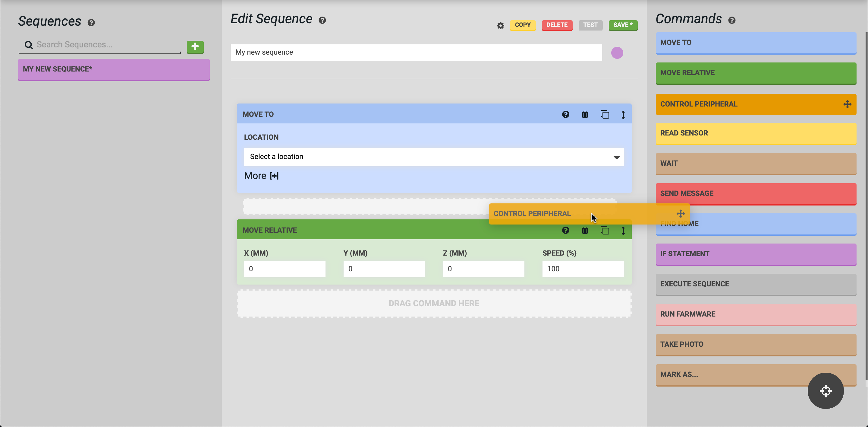Click the vertical move arrow on MOVE RELATIVE

(x=623, y=231)
